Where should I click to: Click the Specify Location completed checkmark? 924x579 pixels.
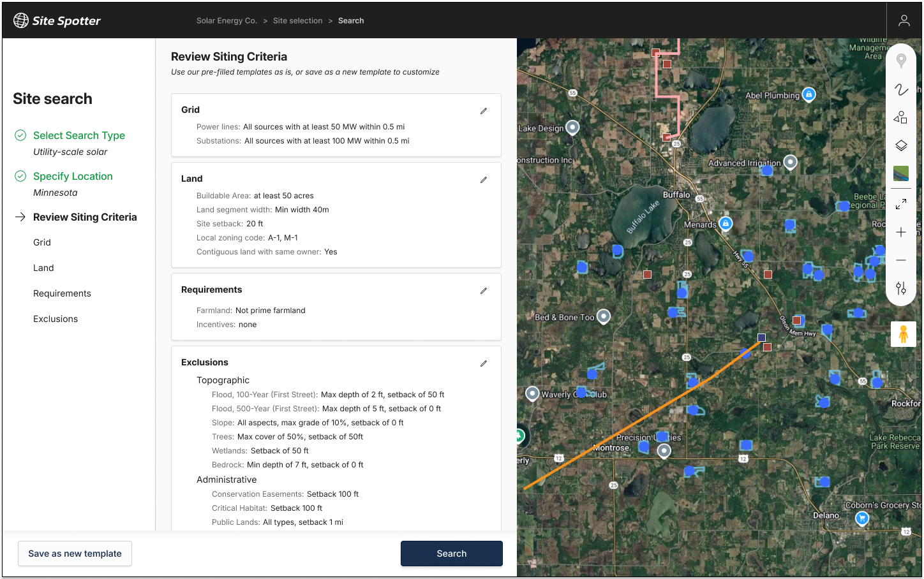pos(20,176)
